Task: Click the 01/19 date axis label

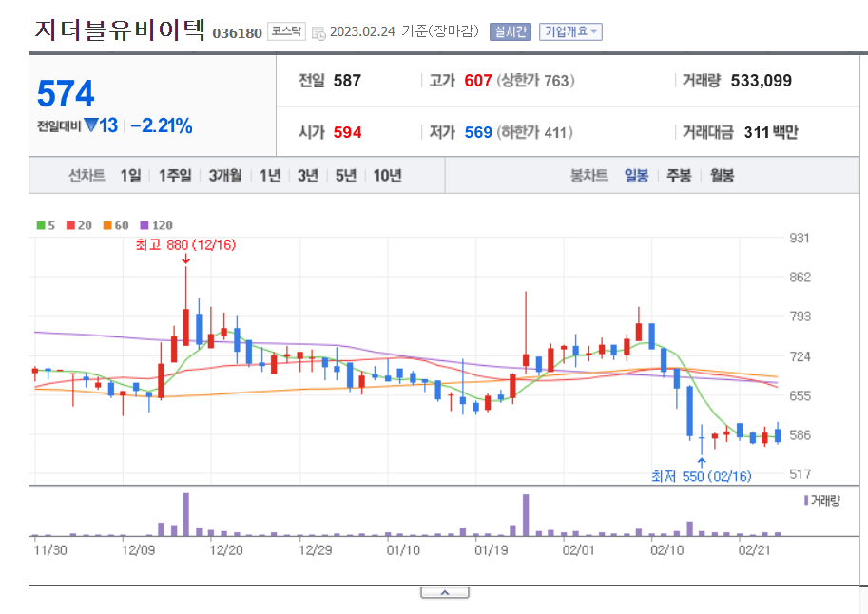Action: pyautogui.click(x=491, y=550)
